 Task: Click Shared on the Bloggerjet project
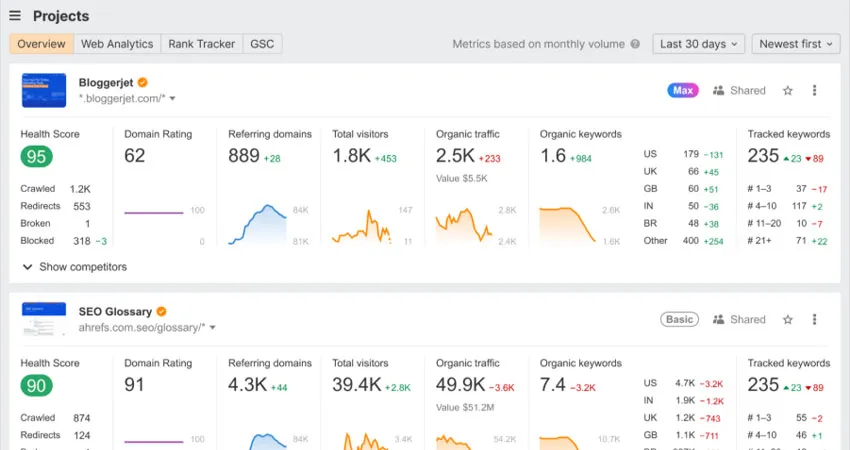(748, 91)
